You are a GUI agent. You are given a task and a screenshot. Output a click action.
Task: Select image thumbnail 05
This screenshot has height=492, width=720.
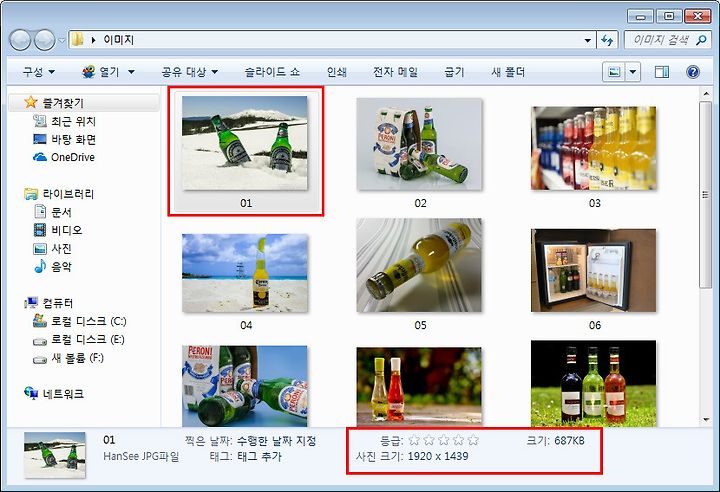tap(419, 266)
